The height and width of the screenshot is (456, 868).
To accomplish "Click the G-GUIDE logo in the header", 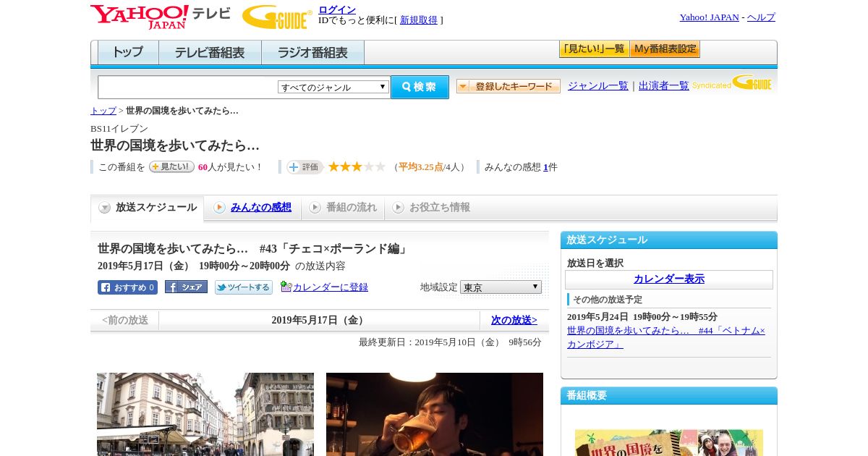I will tap(277, 17).
